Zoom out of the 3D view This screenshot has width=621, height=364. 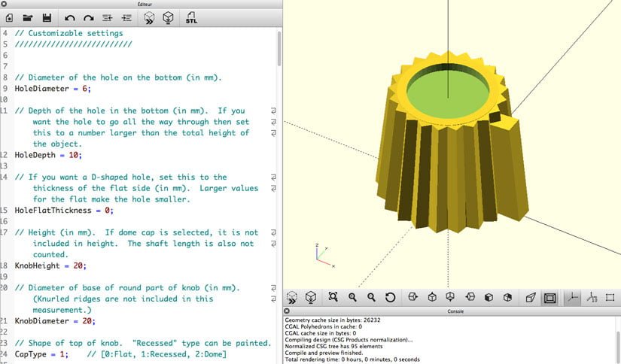point(371,297)
